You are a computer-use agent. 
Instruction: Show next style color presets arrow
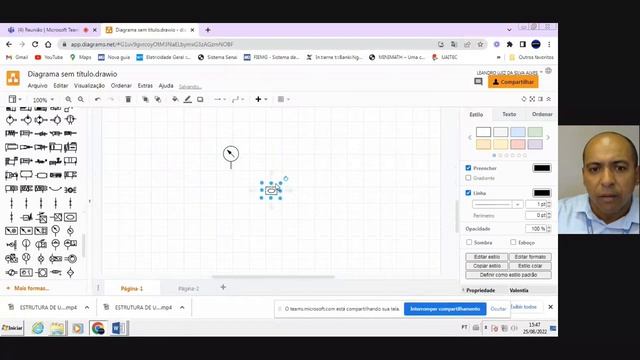coord(548,138)
